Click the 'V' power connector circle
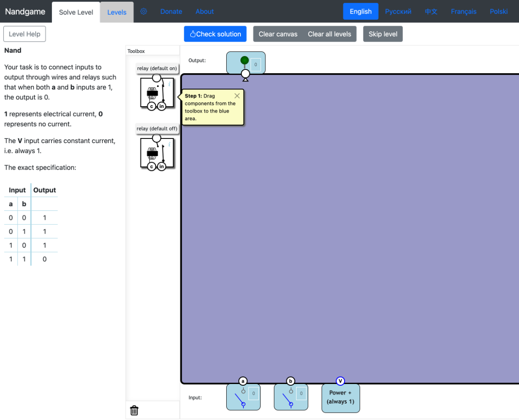This screenshot has width=519, height=420. pos(340,381)
